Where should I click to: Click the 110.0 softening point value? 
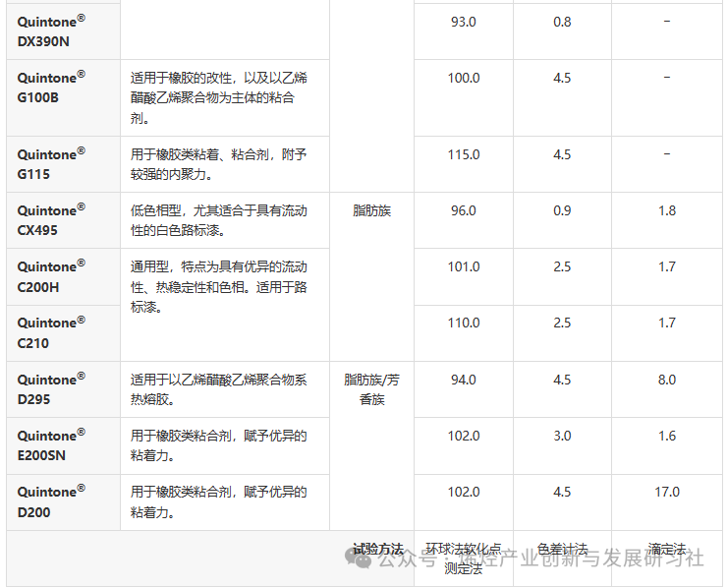464,323
